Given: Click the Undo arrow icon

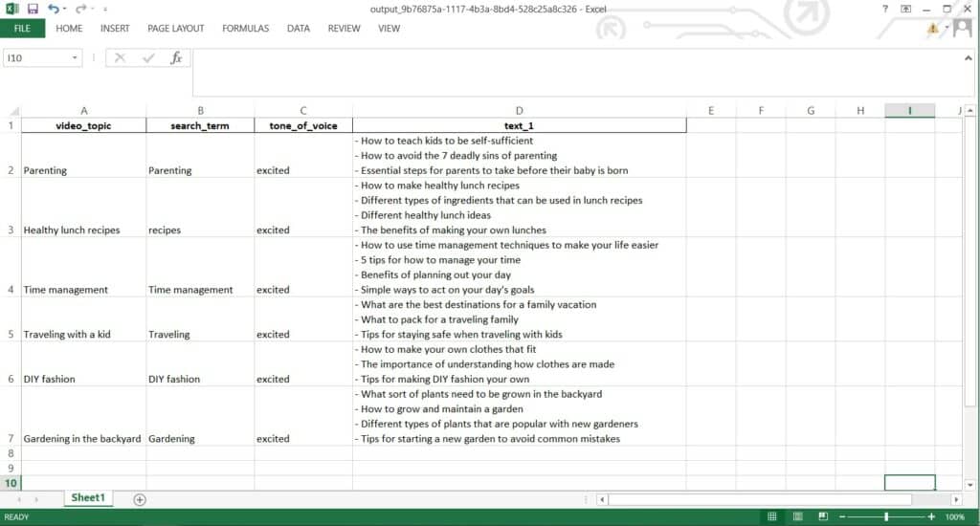Looking at the screenshot, I should pyautogui.click(x=55, y=9).
